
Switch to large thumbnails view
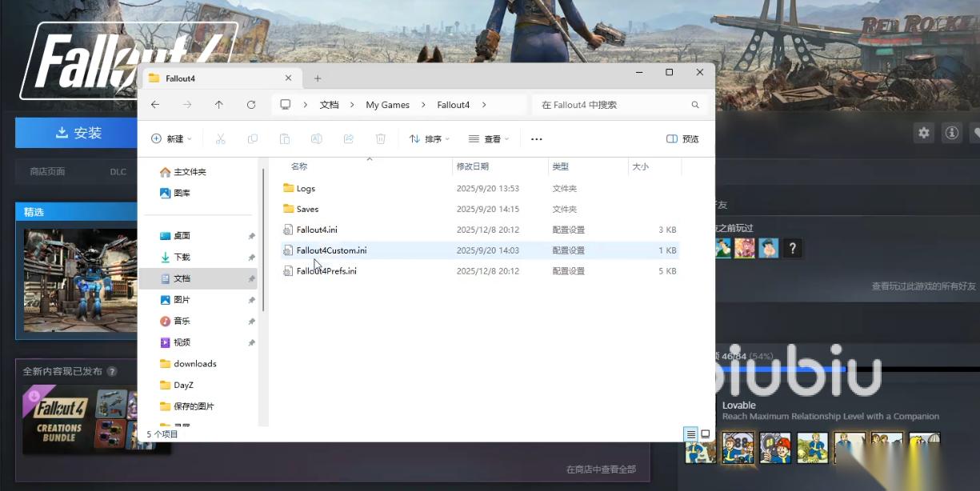705,434
